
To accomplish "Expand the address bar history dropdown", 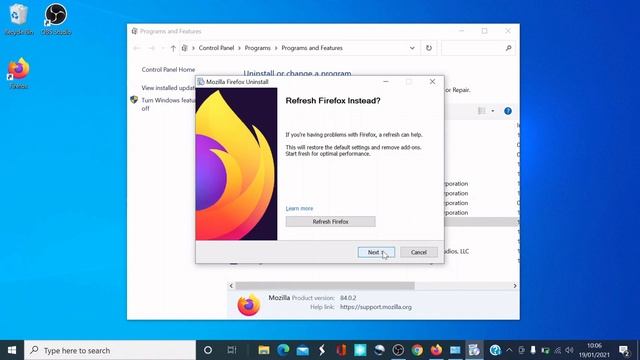I will [412, 48].
